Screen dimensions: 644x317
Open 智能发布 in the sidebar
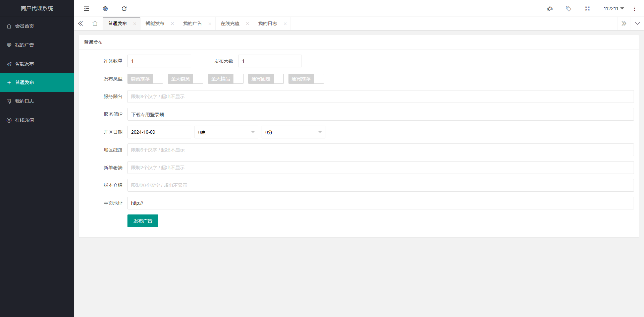[x=37, y=64]
